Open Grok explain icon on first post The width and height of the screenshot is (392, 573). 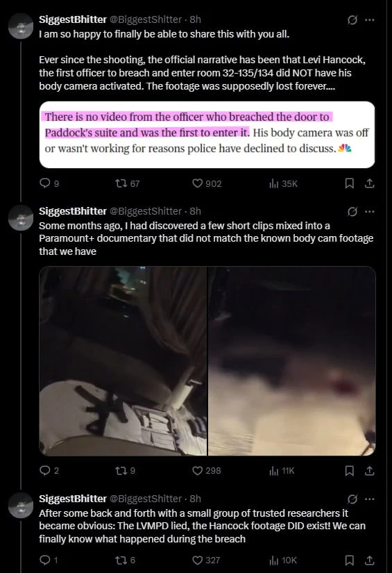click(352, 19)
